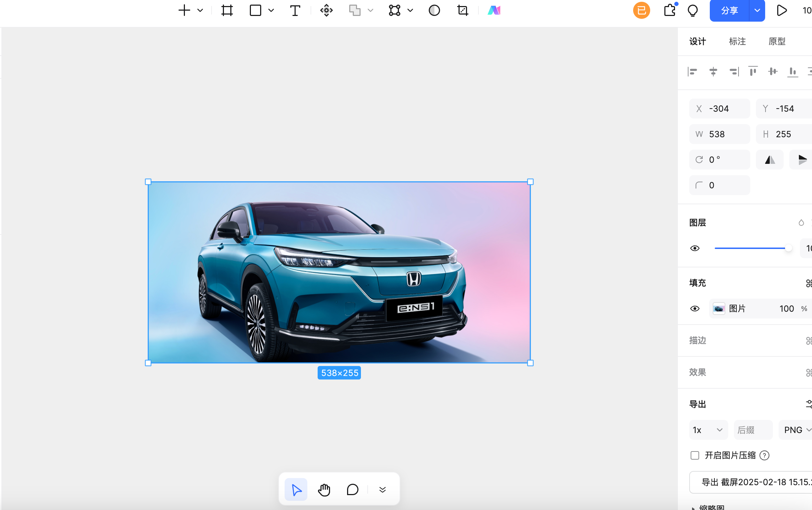Switch to the 标注 tab
This screenshot has height=510, width=812.
point(737,41)
